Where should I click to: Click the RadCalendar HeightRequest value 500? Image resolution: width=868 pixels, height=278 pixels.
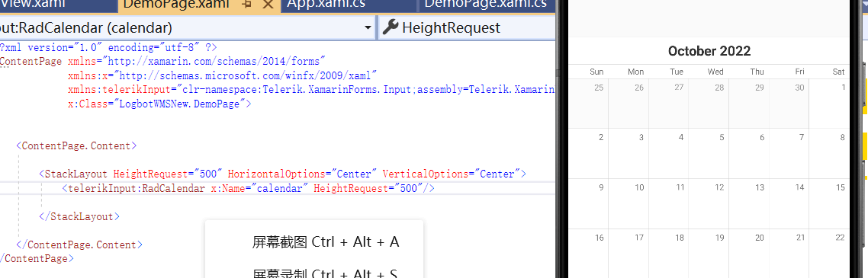[x=407, y=188]
